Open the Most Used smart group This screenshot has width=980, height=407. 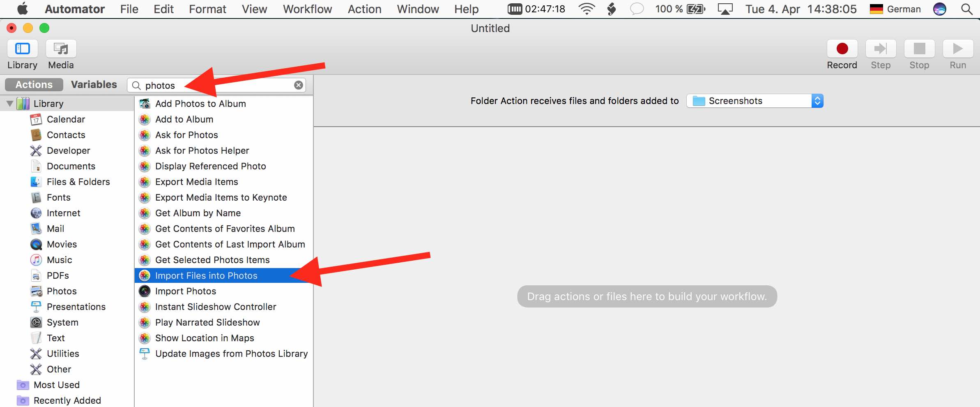click(57, 385)
